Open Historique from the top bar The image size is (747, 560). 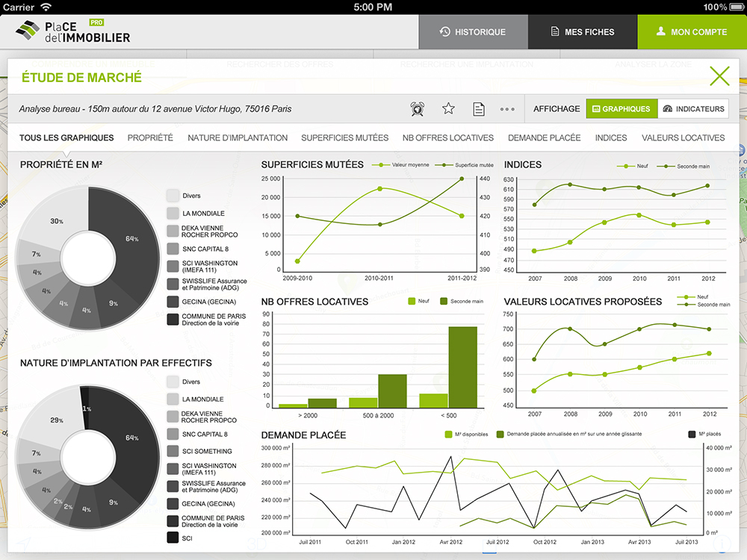point(473,32)
